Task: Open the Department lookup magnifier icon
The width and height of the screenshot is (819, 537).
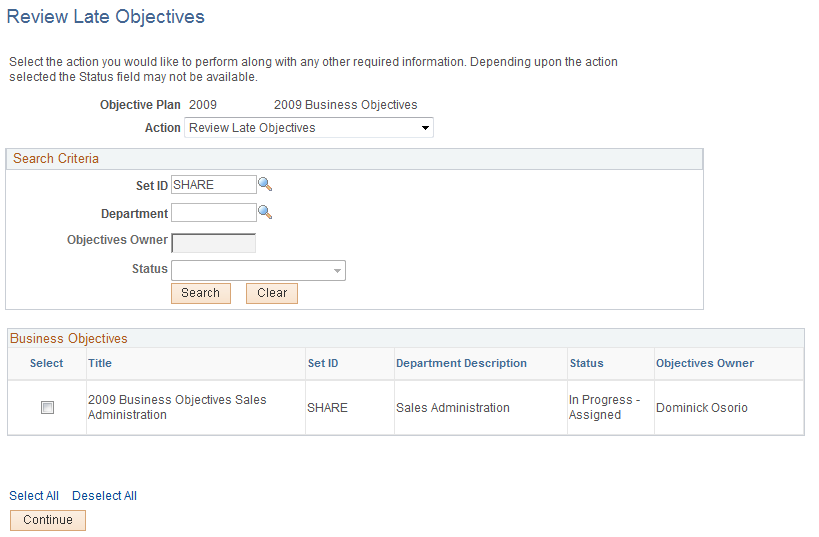Action: pos(265,212)
